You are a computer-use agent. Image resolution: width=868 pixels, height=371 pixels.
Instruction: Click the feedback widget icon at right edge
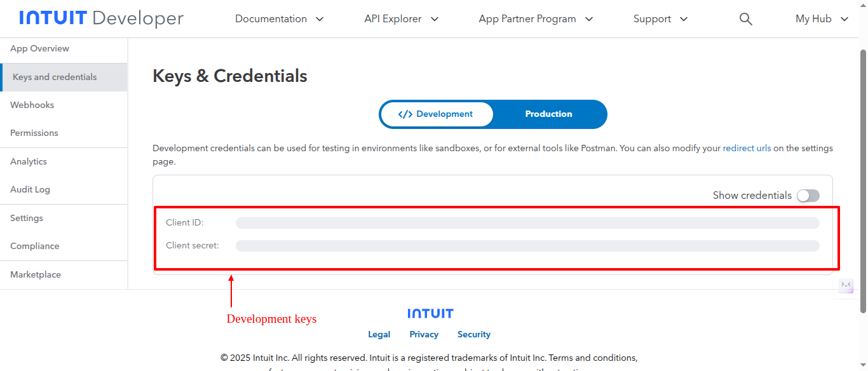846,285
